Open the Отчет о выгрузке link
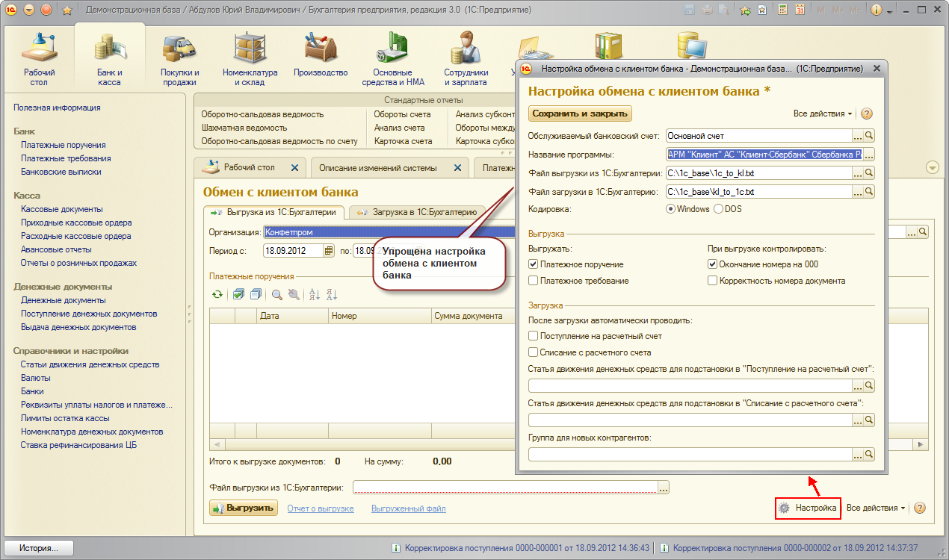 pyautogui.click(x=321, y=508)
